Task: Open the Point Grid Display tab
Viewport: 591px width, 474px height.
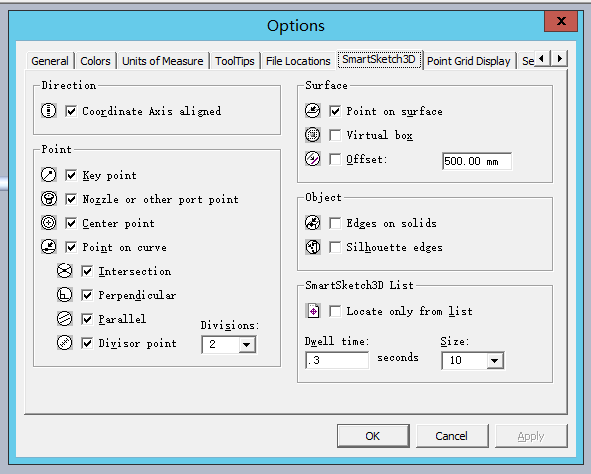Action: (x=469, y=61)
